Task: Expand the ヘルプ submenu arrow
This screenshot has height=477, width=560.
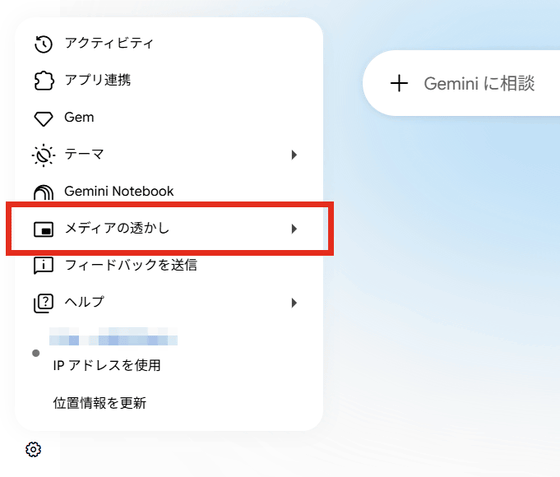Action: 294,303
